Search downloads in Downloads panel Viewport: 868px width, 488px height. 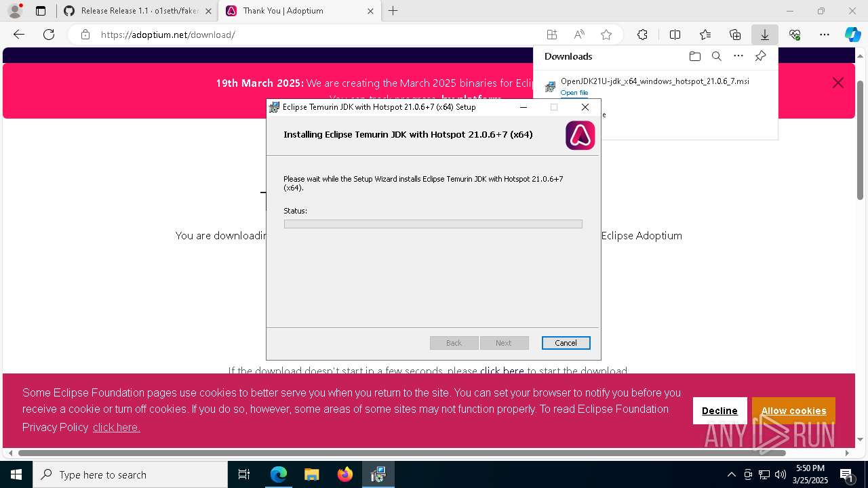click(x=716, y=56)
